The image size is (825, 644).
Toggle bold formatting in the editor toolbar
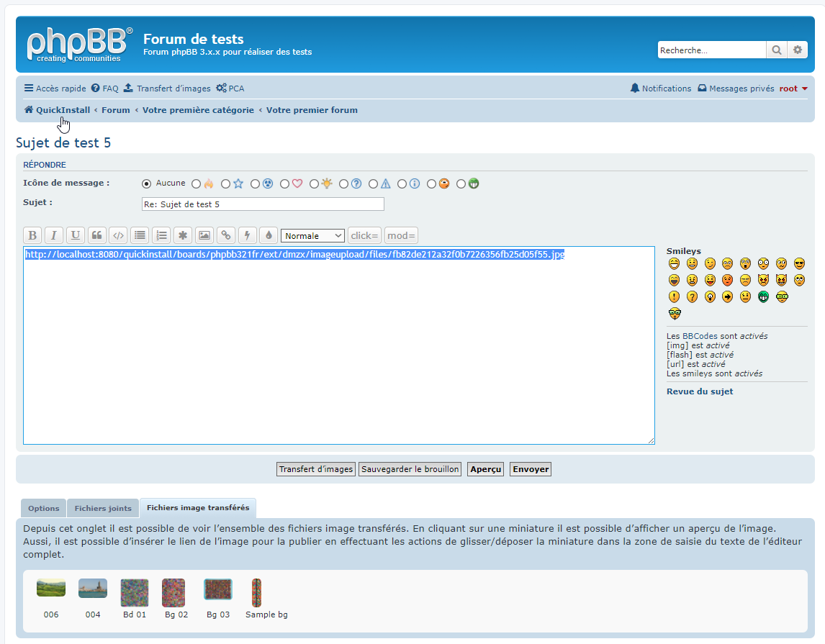[32, 235]
